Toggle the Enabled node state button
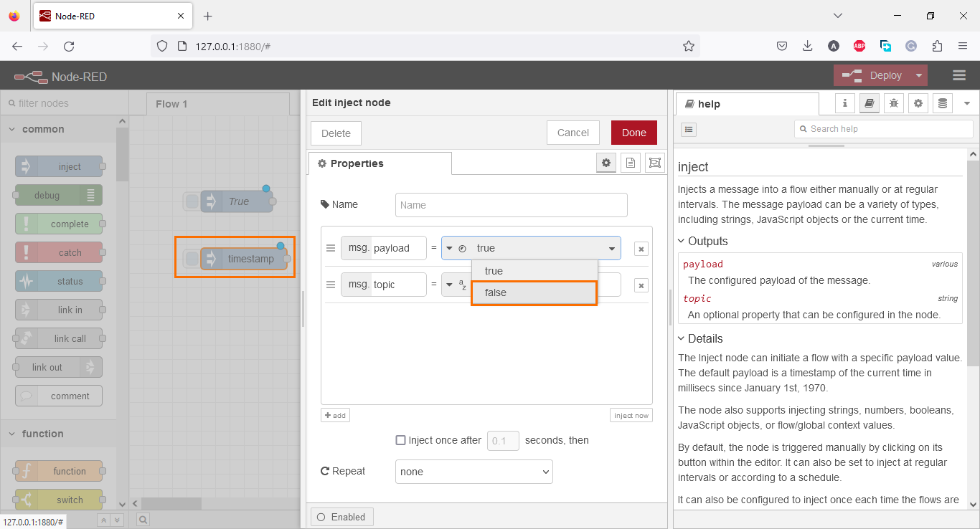This screenshot has height=529, width=980. point(342,517)
